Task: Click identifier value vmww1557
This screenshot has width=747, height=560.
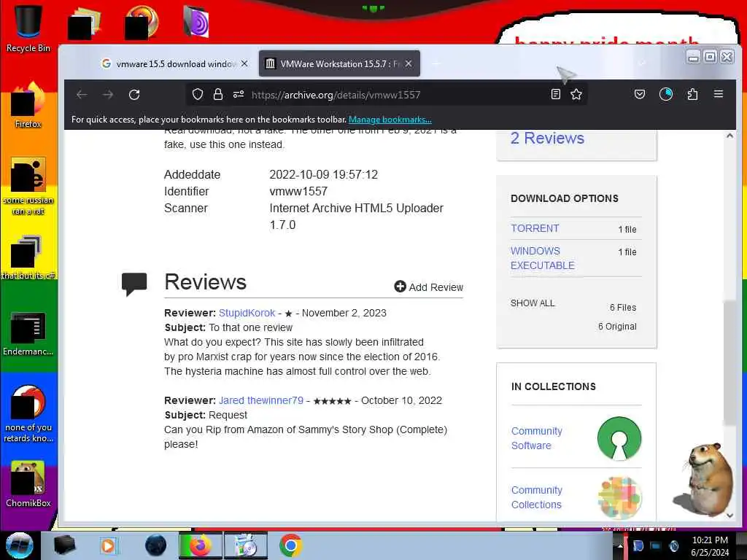Action: coord(298,192)
